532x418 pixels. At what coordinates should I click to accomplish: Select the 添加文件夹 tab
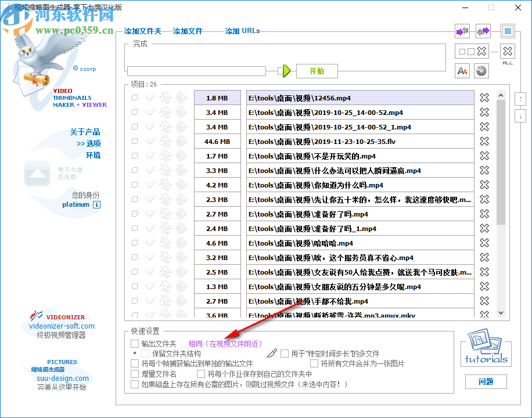[x=143, y=31]
